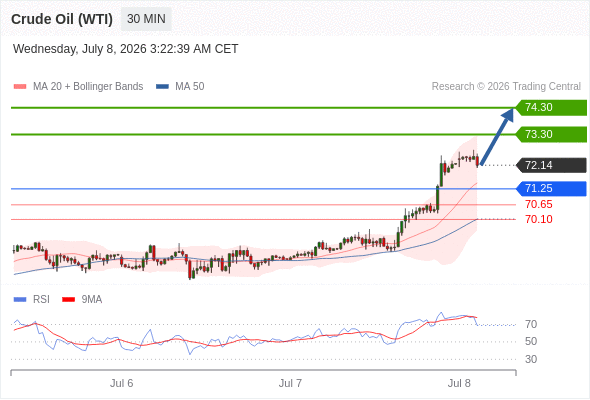Click the Crude Oil (WTI) title
The height and width of the screenshot is (400, 590).
pyautogui.click(x=62, y=19)
